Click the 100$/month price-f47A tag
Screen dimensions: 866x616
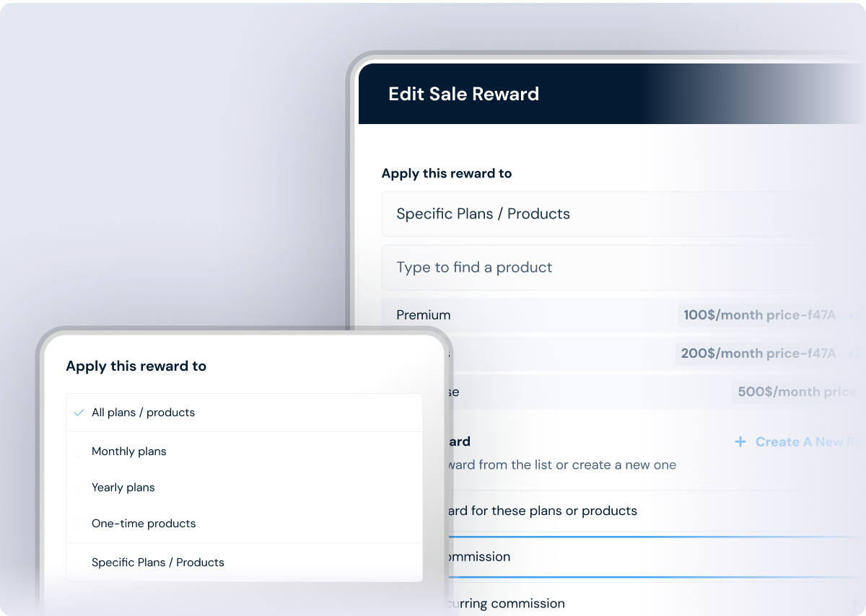click(759, 315)
